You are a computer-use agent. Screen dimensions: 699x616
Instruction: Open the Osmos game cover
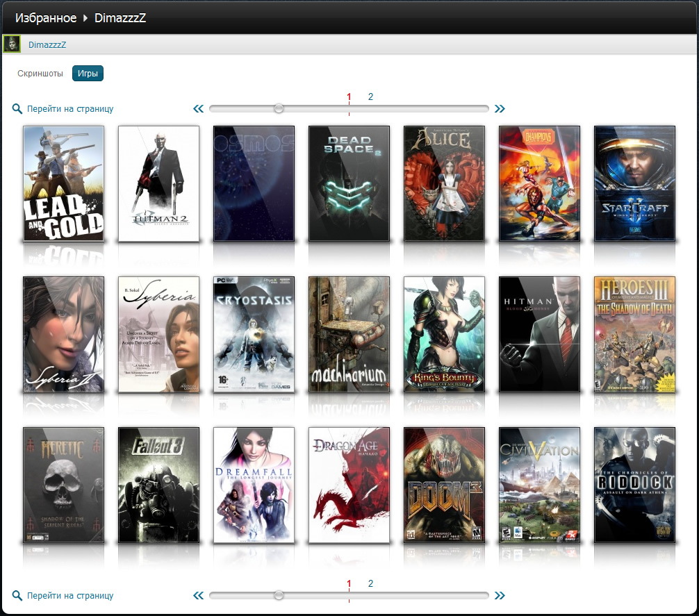pyautogui.click(x=254, y=183)
